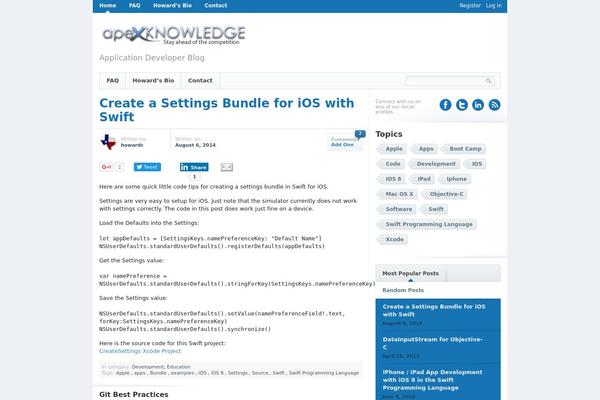Select the iPad topic tag
600x400 pixels.
(x=422, y=179)
